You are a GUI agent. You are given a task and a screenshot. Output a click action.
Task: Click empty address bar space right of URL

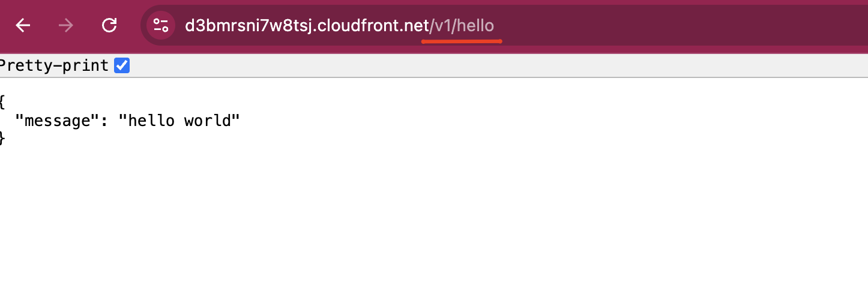[678, 25]
